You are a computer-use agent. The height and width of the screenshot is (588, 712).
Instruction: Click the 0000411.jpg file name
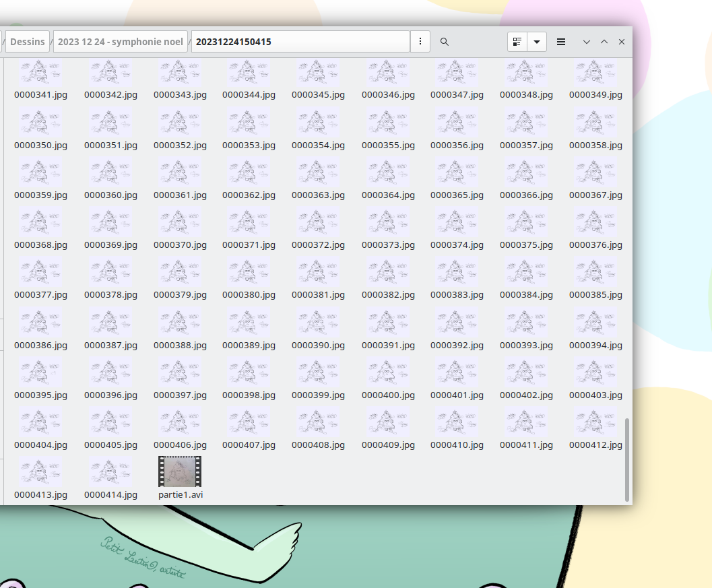click(x=526, y=445)
